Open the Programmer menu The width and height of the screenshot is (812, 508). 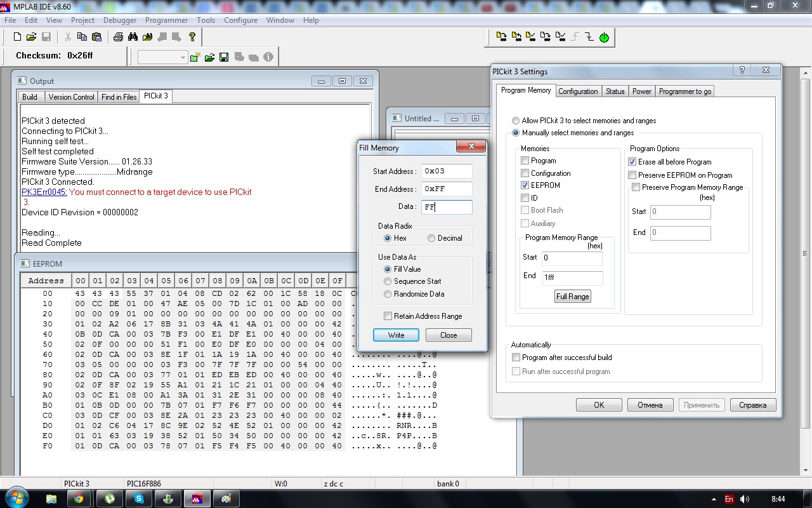[166, 20]
